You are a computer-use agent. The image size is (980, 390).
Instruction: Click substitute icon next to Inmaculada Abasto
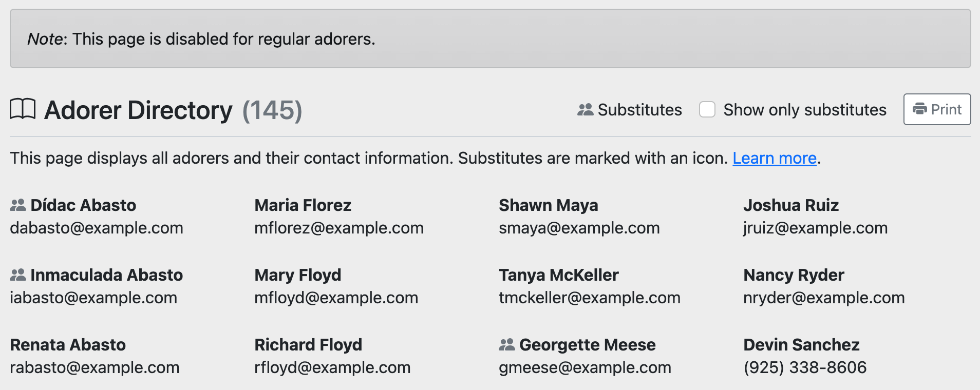click(x=18, y=275)
